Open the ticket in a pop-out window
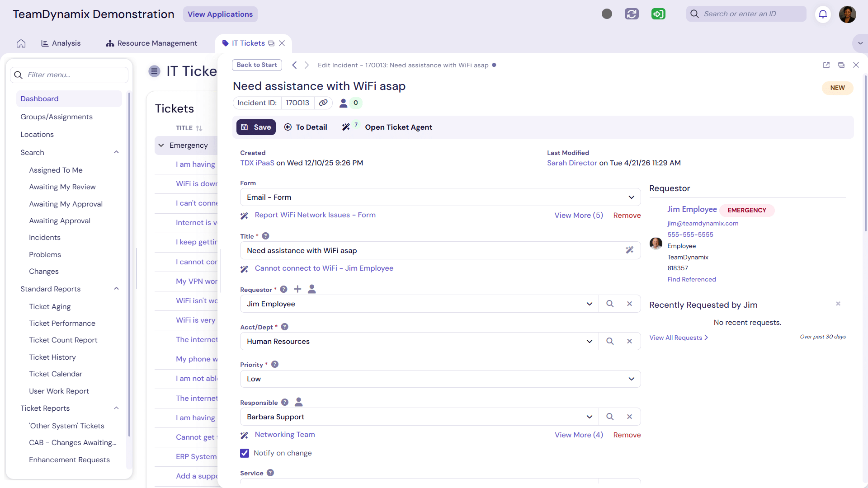Viewport: 868px width, 488px height. [826, 65]
